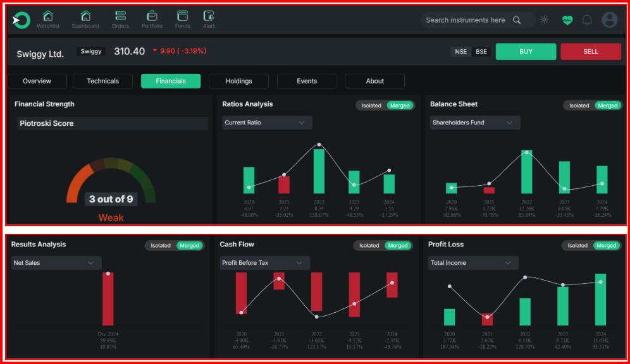Click the Piotroski Score header
Image resolution: width=630 pixels, height=364 pixels.
coord(112,123)
